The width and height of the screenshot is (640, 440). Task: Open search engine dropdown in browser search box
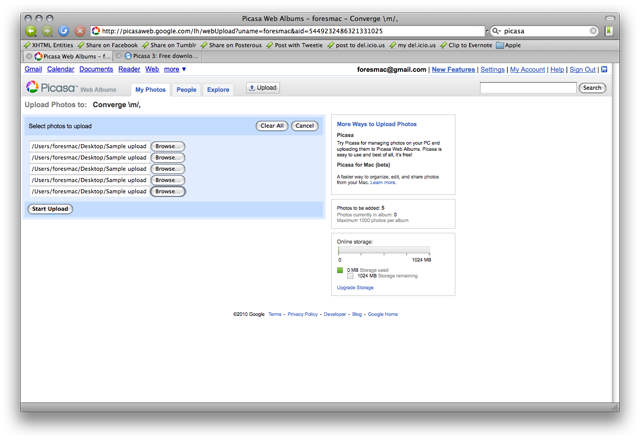tap(496, 31)
